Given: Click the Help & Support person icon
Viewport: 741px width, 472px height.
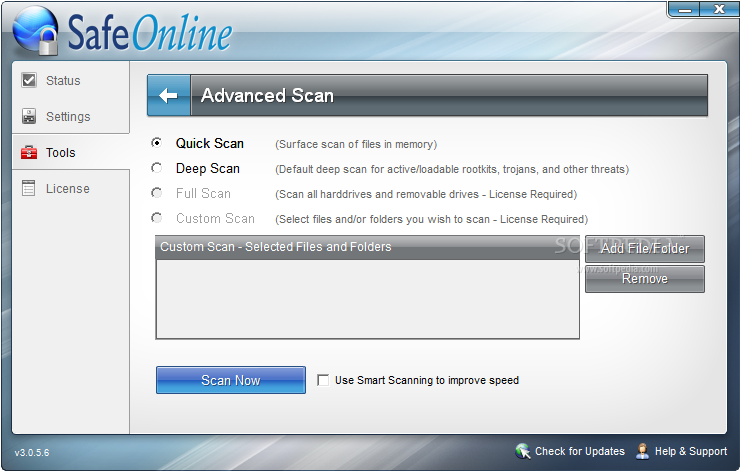Looking at the screenshot, I should tap(642, 451).
